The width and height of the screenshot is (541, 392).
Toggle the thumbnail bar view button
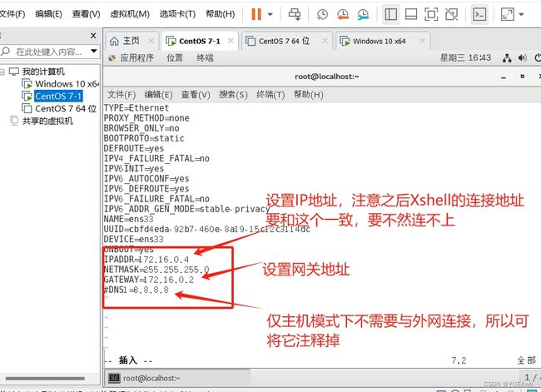[x=411, y=14]
